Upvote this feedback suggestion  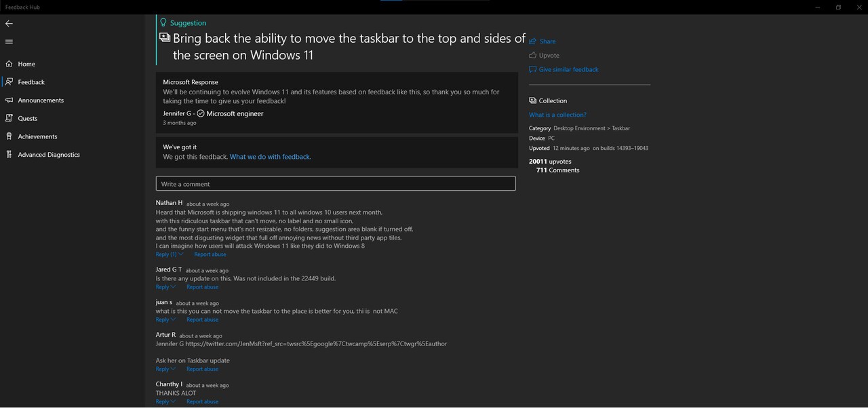click(548, 56)
